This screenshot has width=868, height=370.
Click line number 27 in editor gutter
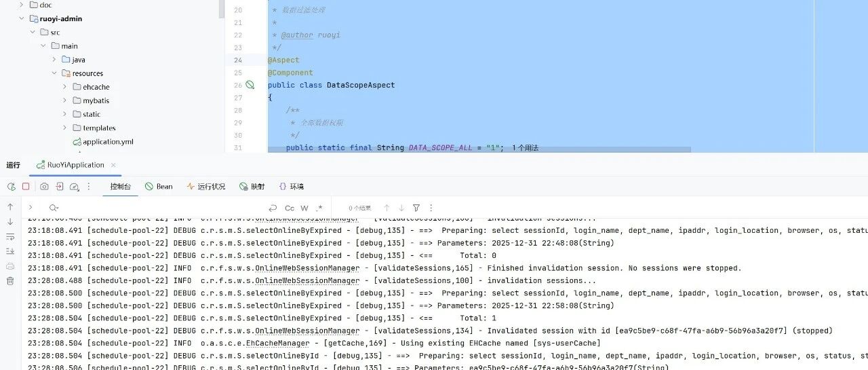tap(238, 98)
